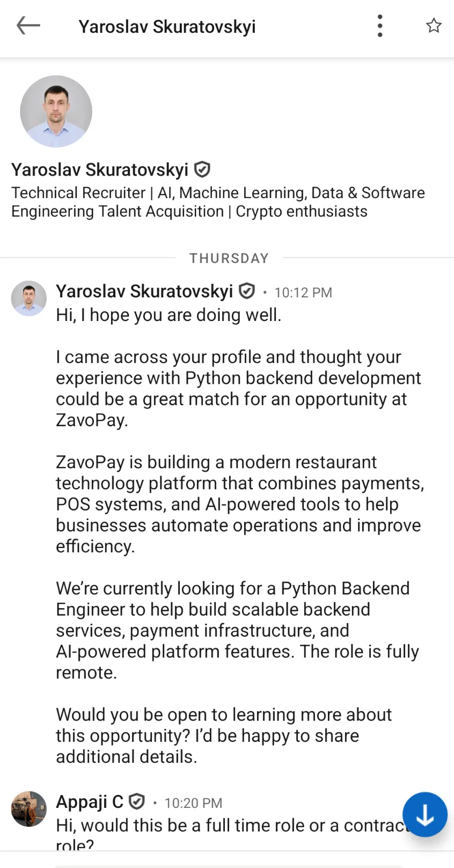Screen dimensions: 454x868
Task: Tap the THURSDAY date divider
Action: point(229,258)
